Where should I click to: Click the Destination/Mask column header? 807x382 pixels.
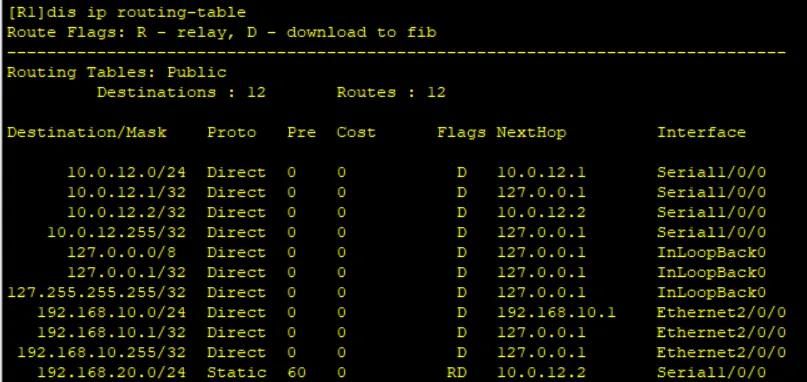pos(87,132)
